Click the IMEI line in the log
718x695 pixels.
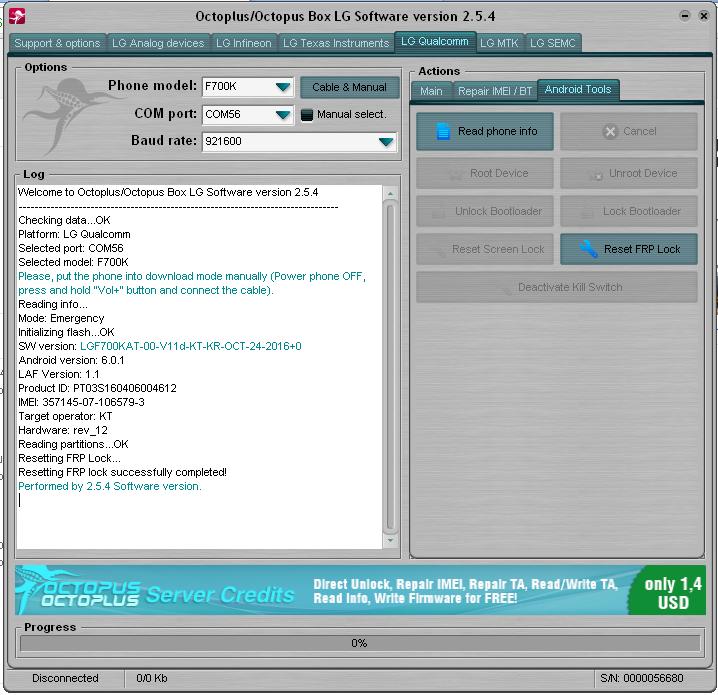coord(82,402)
